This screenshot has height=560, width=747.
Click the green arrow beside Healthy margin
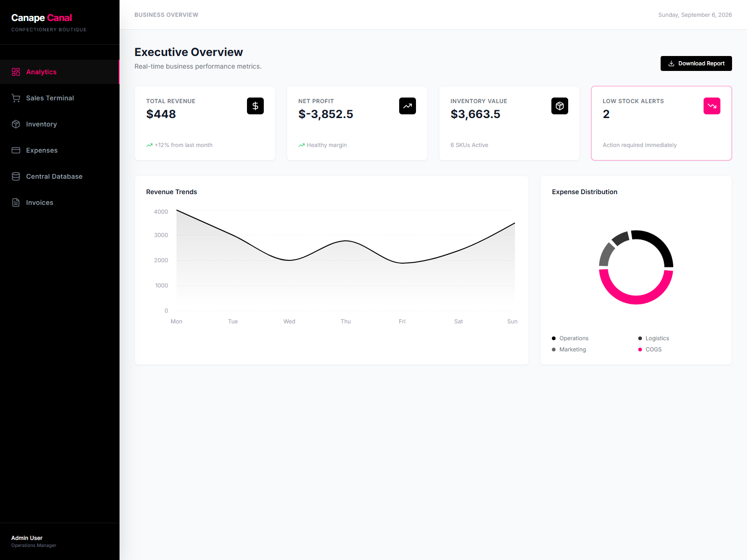[302, 145]
